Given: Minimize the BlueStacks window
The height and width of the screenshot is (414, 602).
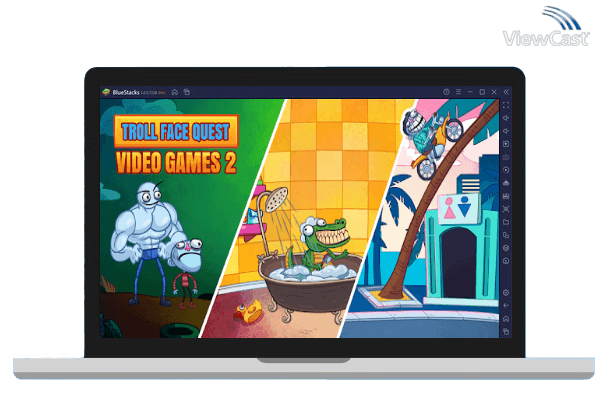Looking at the screenshot, I should [x=470, y=92].
